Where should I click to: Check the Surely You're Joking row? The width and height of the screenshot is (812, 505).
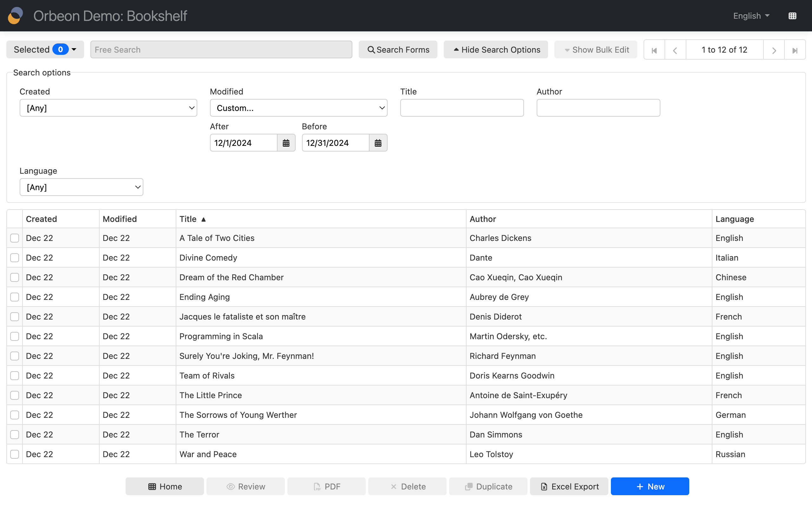(14, 356)
